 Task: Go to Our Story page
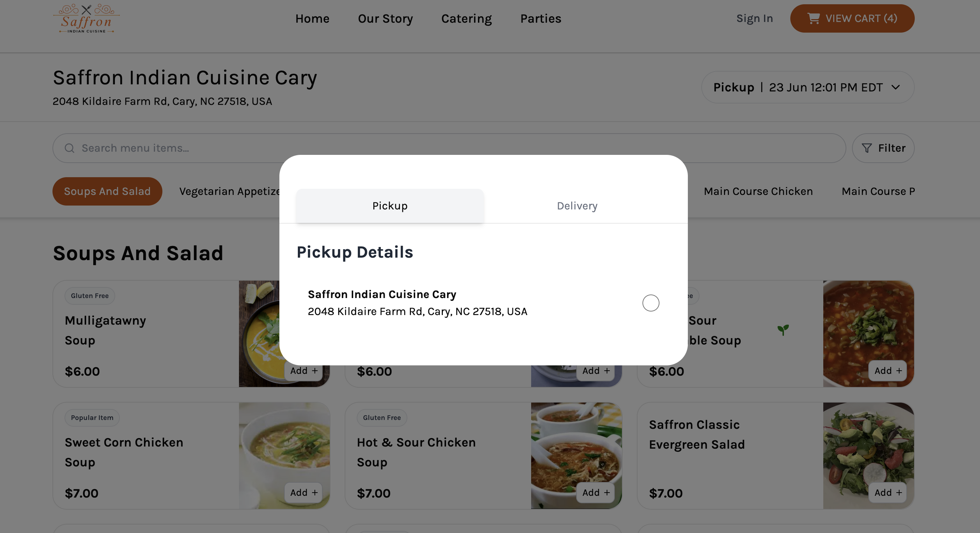click(385, 18)
